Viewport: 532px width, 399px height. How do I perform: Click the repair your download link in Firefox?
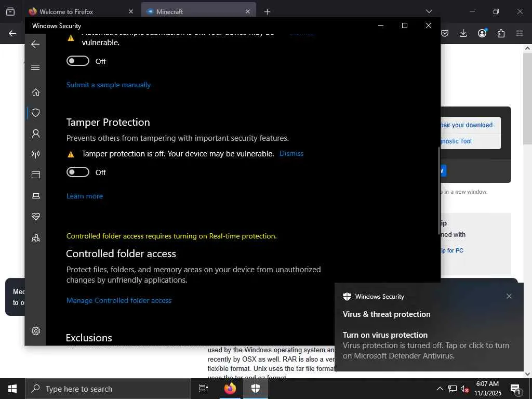click(467, 125)
